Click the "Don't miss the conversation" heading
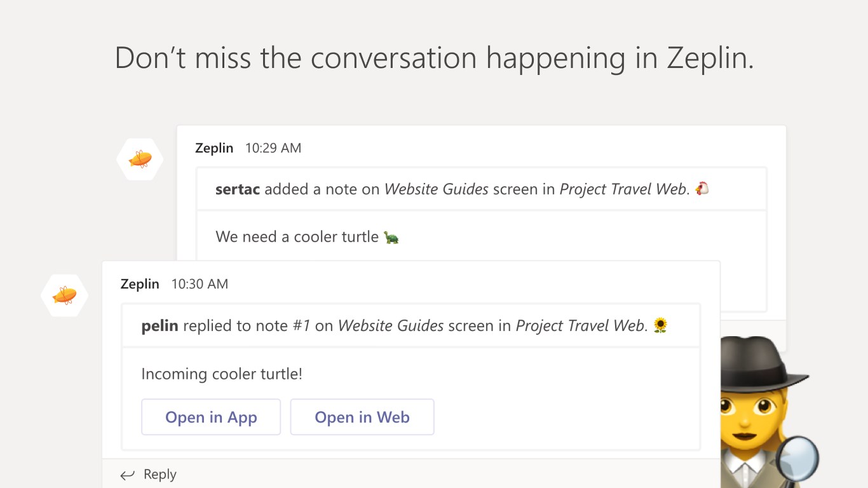Viewport: 868px width, 488px height. tap(434, 58)
